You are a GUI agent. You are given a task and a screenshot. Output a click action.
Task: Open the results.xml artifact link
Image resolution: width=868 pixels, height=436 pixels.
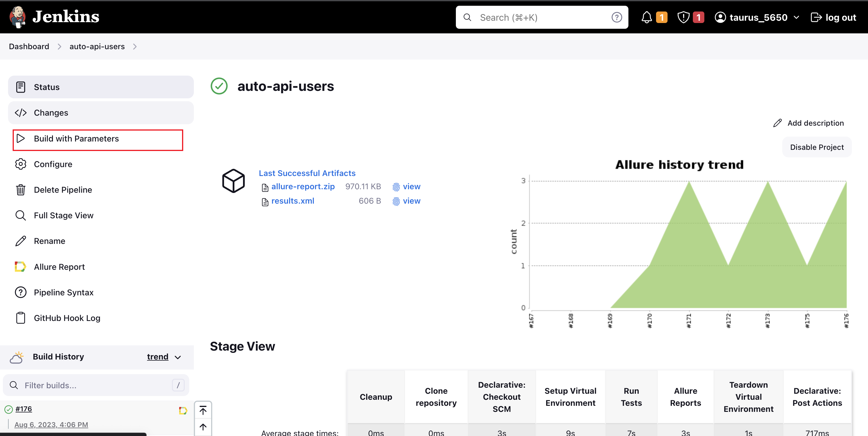click(x=292, y=201)
